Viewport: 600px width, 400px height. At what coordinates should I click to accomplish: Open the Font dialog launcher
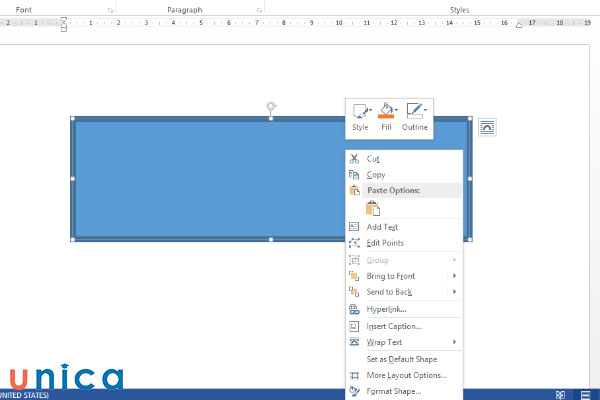(x=110, y=10)
